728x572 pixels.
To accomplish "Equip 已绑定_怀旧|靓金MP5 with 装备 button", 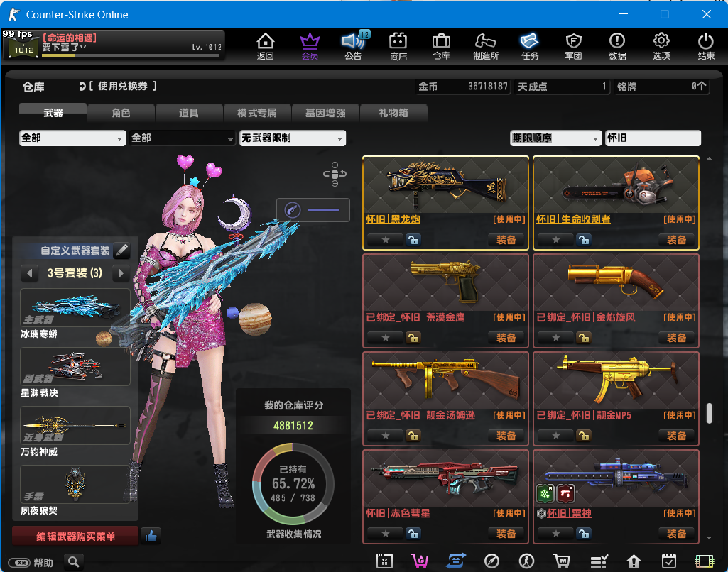I will [676, 436].
